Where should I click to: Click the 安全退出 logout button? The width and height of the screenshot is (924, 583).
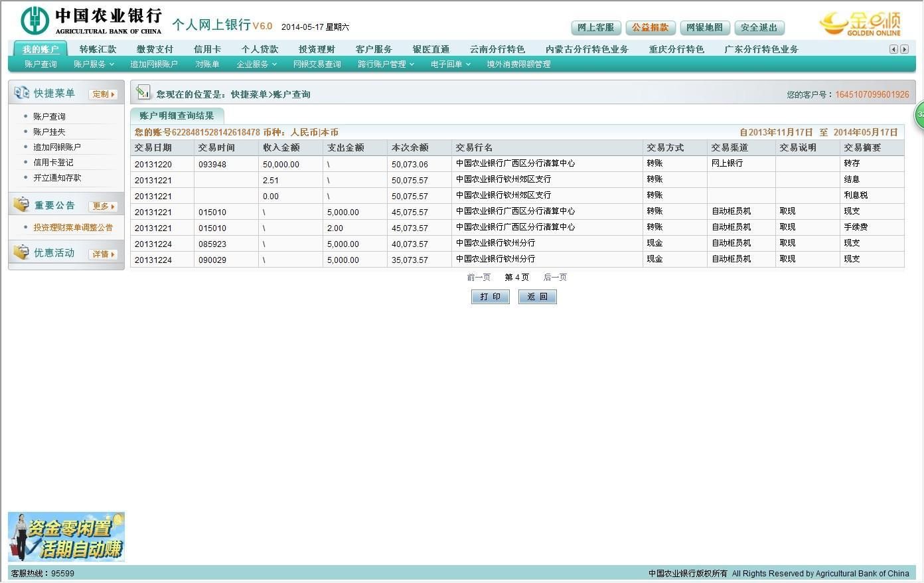(x=759, y=28)
